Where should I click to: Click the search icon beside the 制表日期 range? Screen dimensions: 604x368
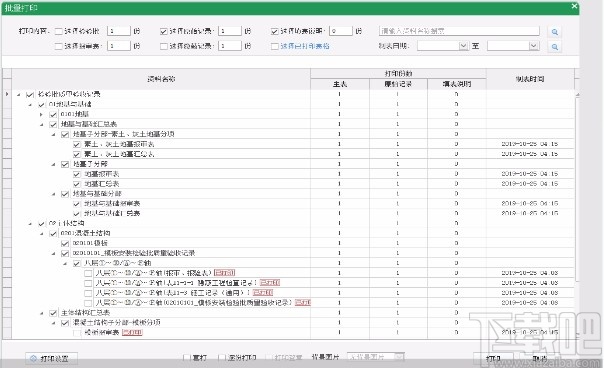(554, 47)
